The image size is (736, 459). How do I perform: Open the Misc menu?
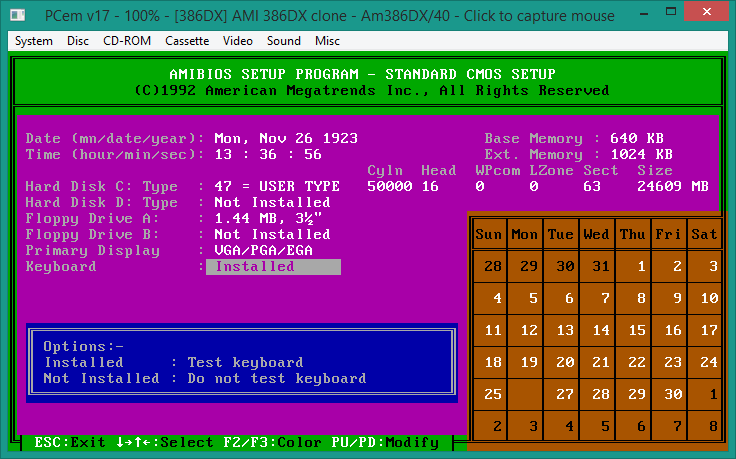coord(327,41)
